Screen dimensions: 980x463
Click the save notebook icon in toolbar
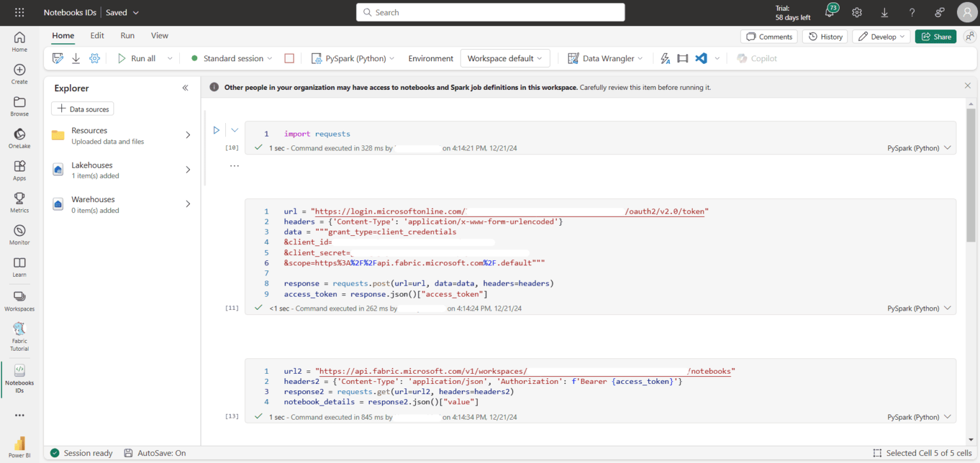(58, 58)
